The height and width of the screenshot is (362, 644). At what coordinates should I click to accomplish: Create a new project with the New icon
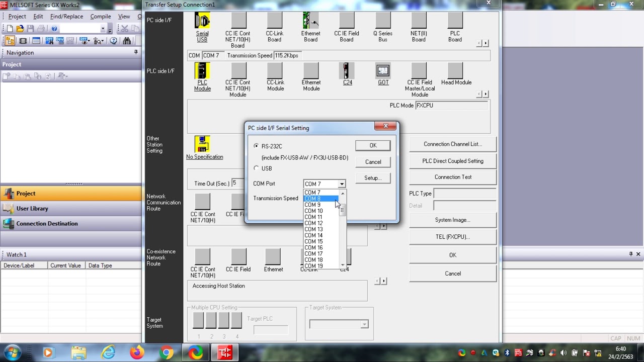coord(10,29)
